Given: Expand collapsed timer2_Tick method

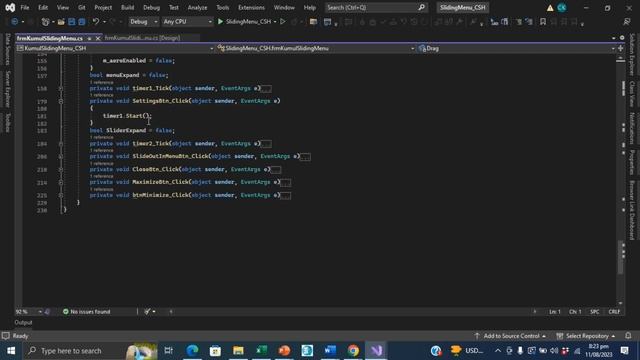Looking at the screenshot, I should (60, 144).
